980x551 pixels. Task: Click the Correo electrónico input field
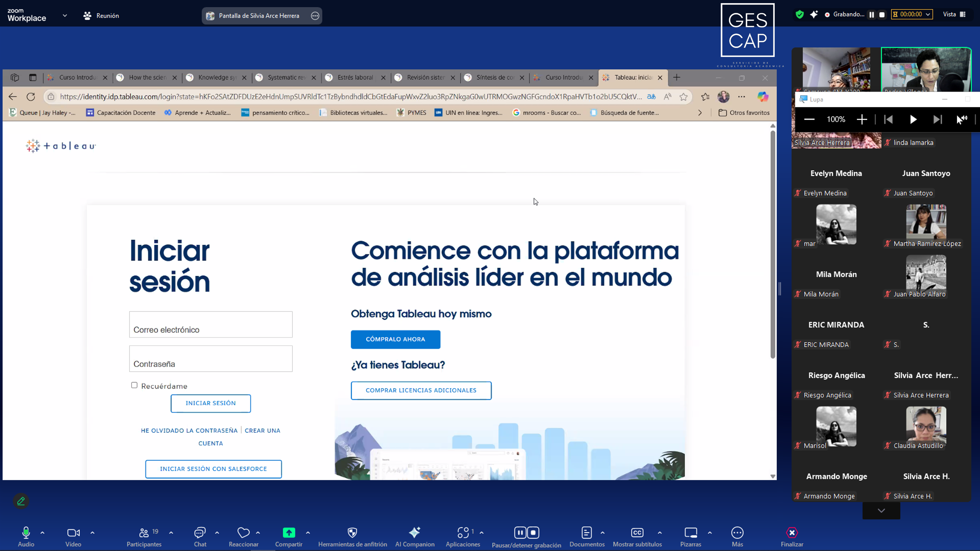(211, 324)
